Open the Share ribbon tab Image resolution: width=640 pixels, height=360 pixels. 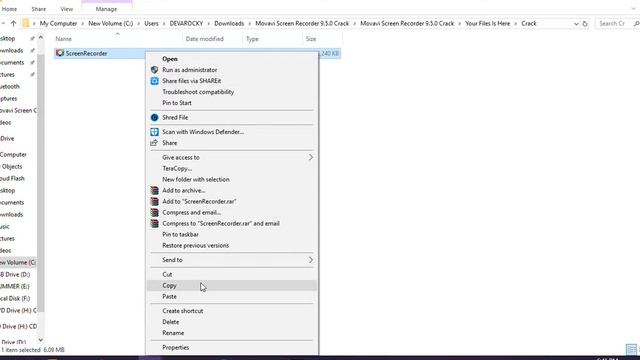click(39, 9)
